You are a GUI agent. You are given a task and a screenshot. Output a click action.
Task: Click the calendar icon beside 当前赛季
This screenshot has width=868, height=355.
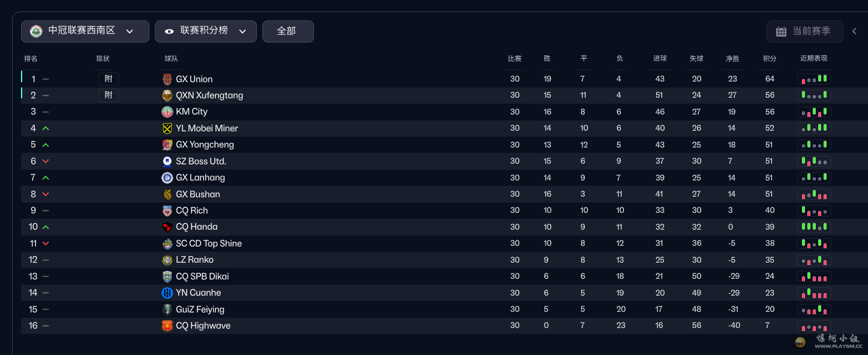coord(781,31)
